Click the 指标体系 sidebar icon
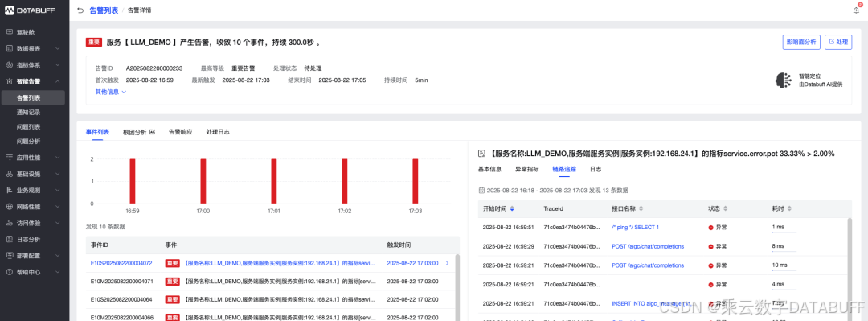Screen dimensions: 868x321 tap(10, 64)
